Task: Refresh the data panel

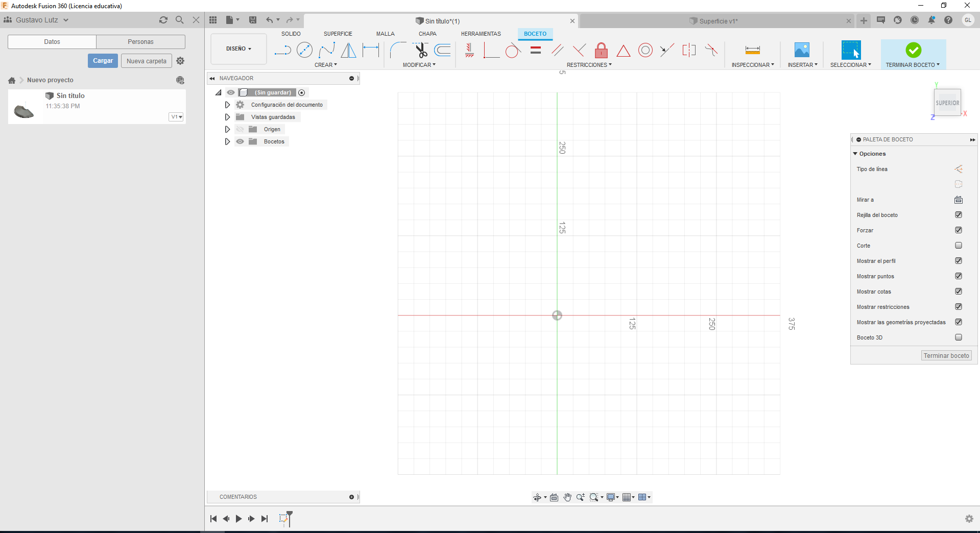Action: [x=163, y=20]
